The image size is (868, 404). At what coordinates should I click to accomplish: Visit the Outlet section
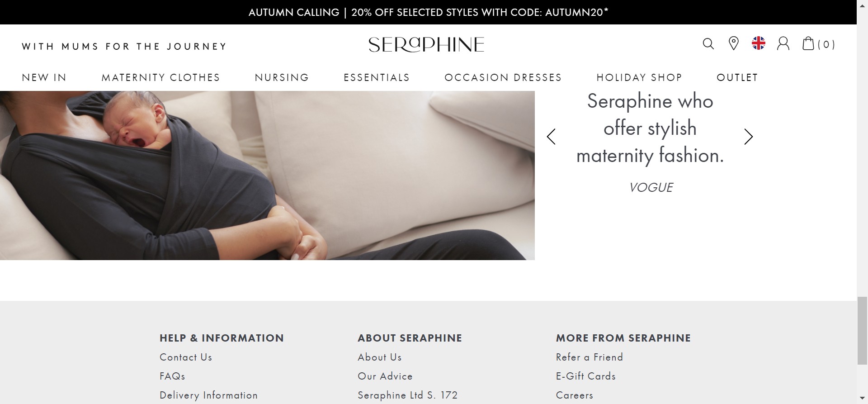[737, 77]
